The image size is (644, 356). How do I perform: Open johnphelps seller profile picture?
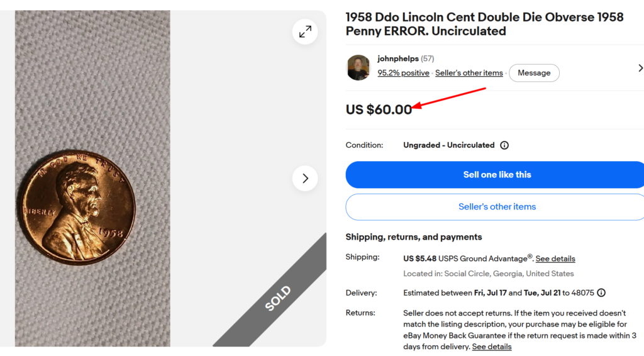pyautogui.click(x=358, y=67)
